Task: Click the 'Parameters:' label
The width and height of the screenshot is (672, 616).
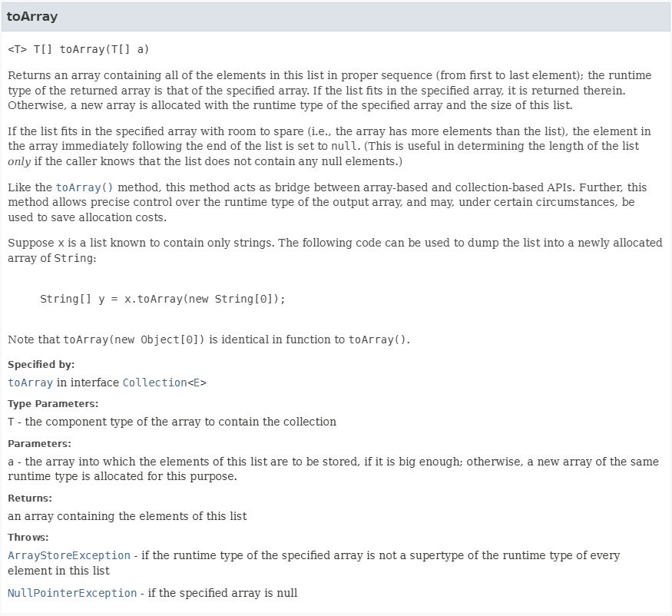Action: pyautogui.click(x=39, y=444)
